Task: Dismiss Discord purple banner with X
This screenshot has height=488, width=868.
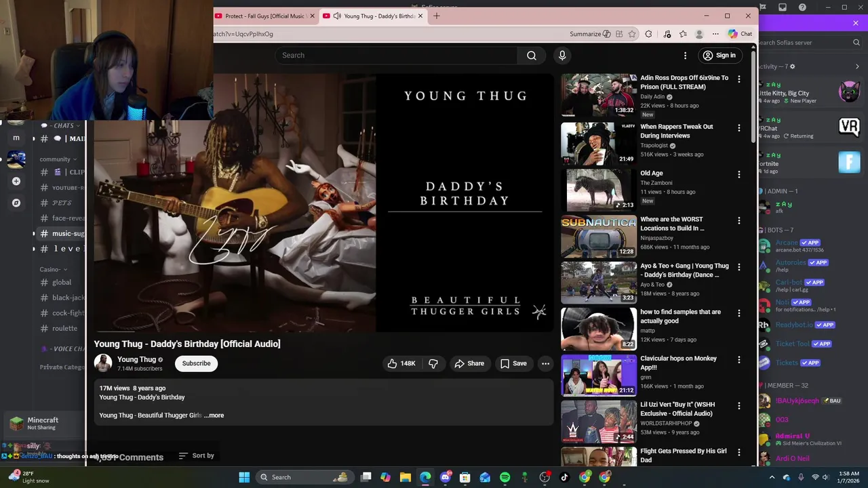Action: coord(856,23)
